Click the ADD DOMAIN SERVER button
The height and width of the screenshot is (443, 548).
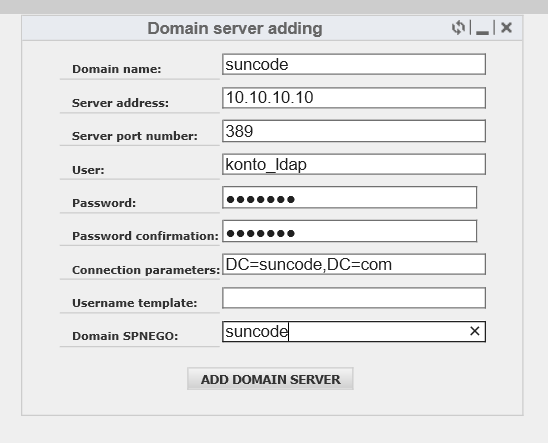pyautogui.click(x=270, y=379)
